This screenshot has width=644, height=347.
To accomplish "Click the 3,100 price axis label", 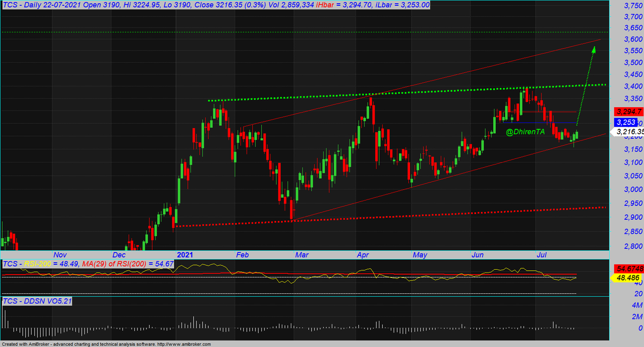I will (633, 163).
